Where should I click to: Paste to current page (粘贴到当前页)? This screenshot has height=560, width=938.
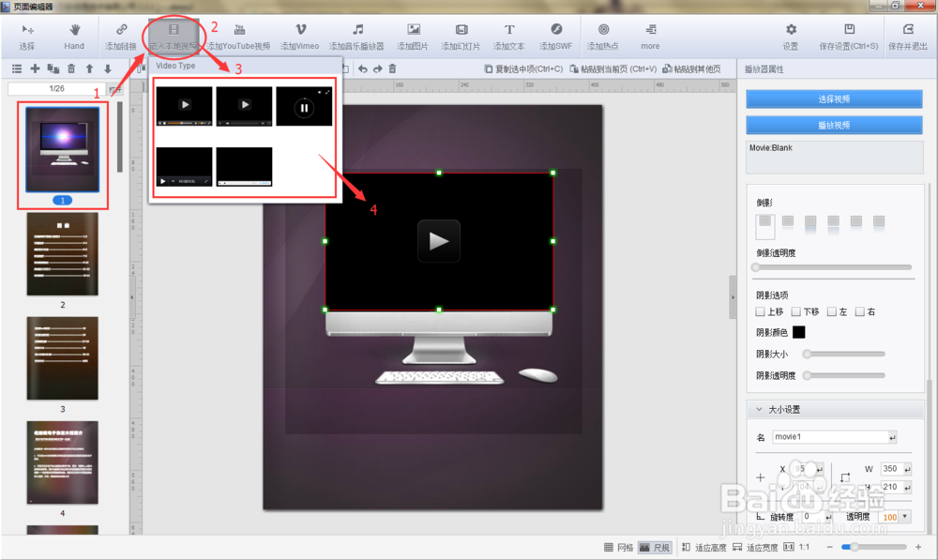coord(613,68)
